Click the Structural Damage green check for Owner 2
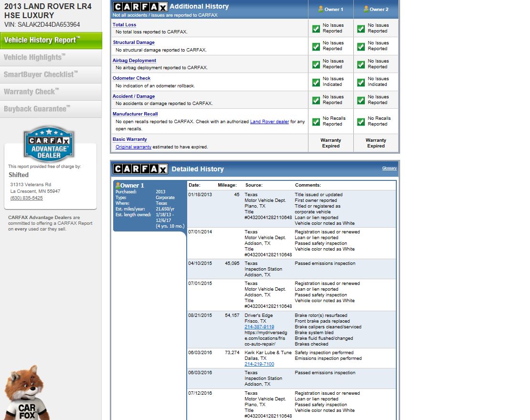530x420 pixels. click(361, 46)
